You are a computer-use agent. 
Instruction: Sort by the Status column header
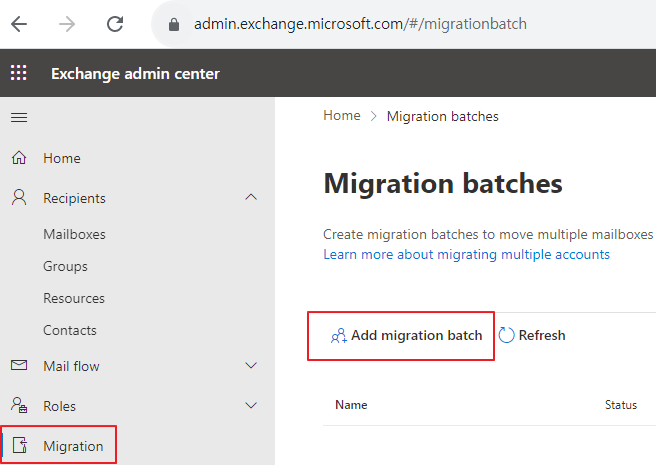click(x=621, y=405)
